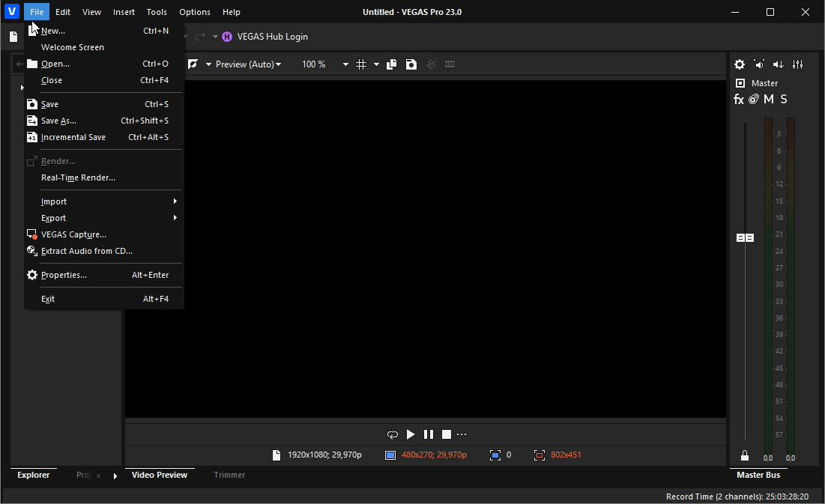This screenshot has height=504, width=825.
Task: Open audio properties gear in Master Bus
Action: click(740, 65)
